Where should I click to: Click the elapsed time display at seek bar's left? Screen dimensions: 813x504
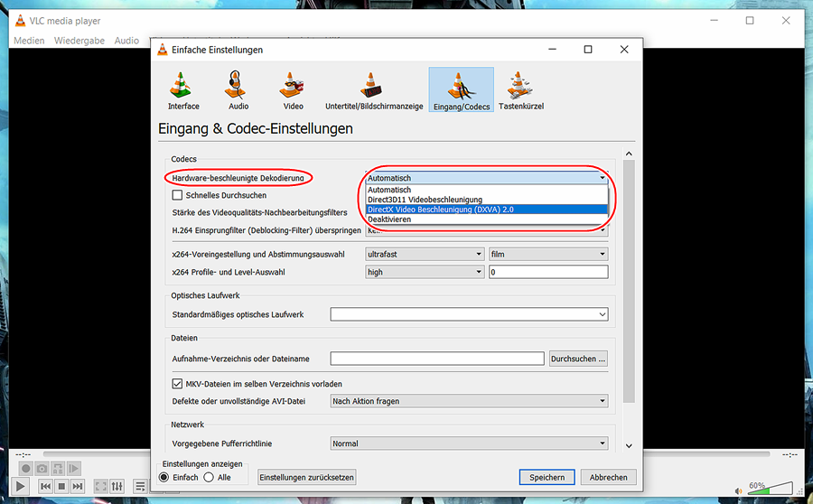pos(23,454)
